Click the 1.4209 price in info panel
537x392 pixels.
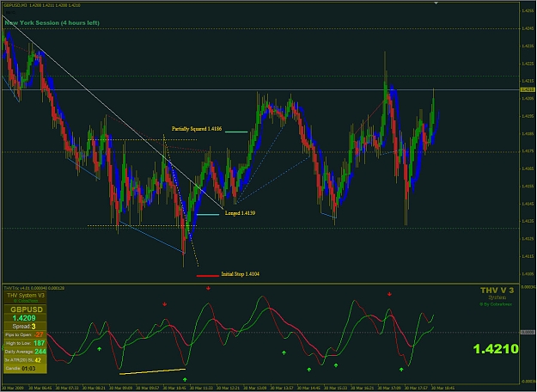point(24,318)
